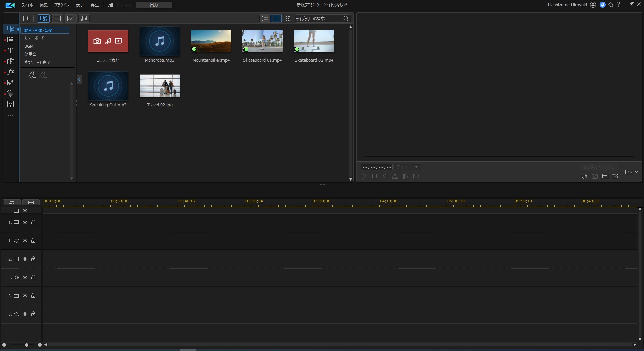Image resolution: width=644 pixels, height=351 pixels.
Task: Undock the preview window icon
Action: (x=615, y=176)
